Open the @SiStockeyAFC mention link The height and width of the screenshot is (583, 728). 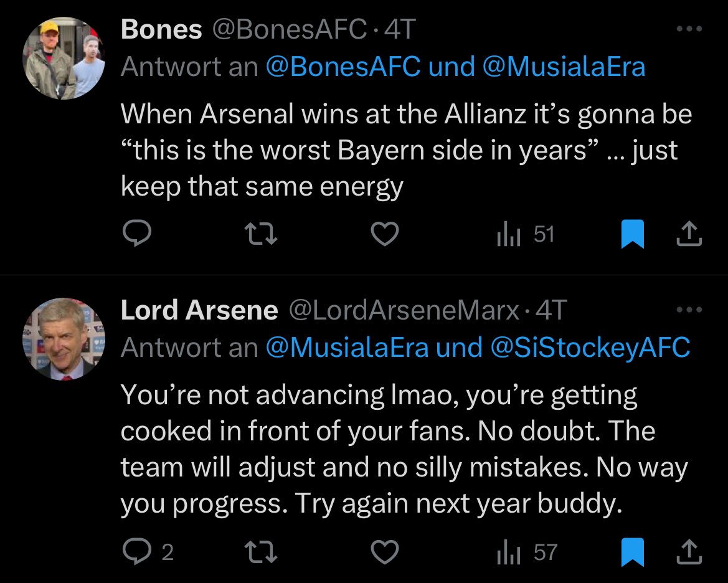[590, 348]
